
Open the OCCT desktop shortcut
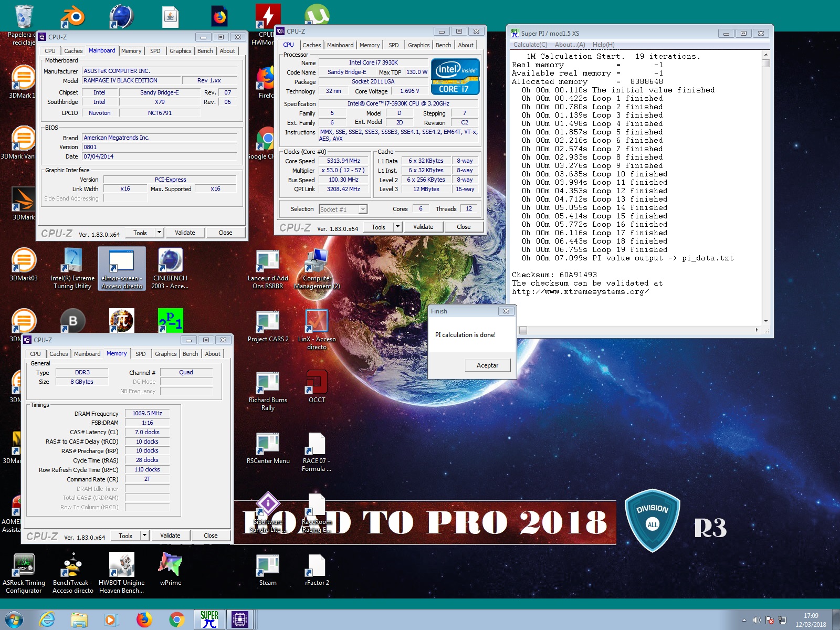pyautogui.click(x=317, y=384)
